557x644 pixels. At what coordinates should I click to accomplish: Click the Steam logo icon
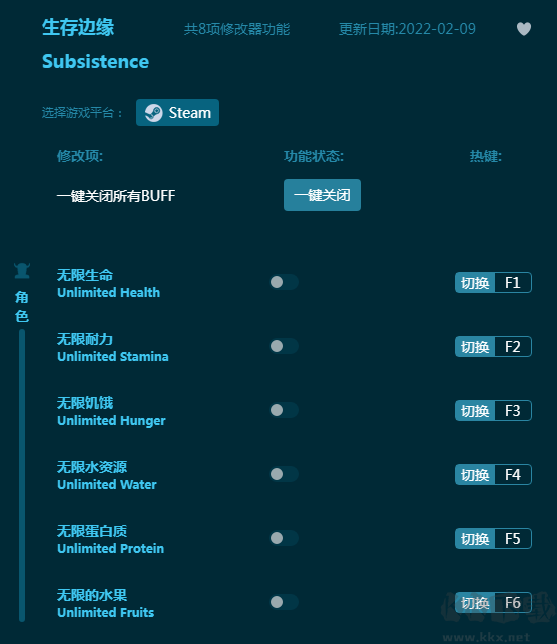coord(154,113)
